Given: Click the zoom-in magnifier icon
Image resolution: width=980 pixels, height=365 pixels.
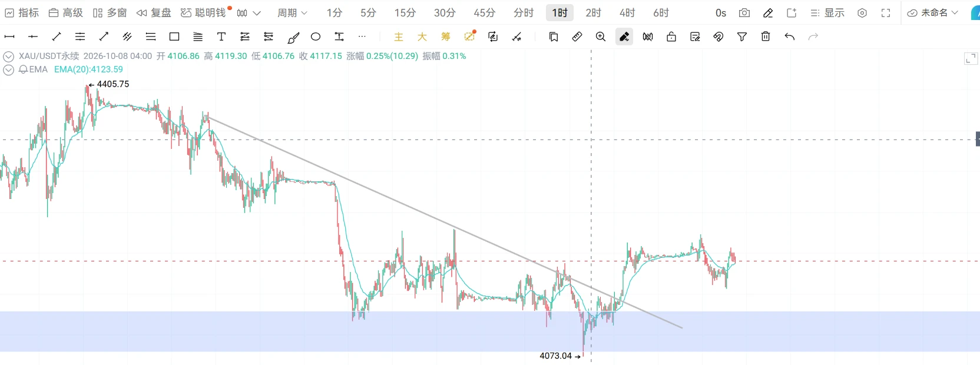Looking at the screenshot, I should [x=601, y=36].
